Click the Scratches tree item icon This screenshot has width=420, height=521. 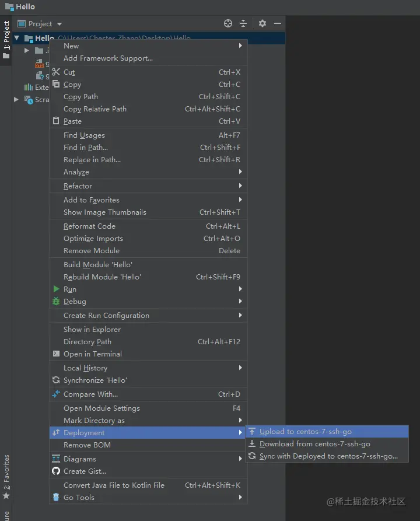(29, 99)
